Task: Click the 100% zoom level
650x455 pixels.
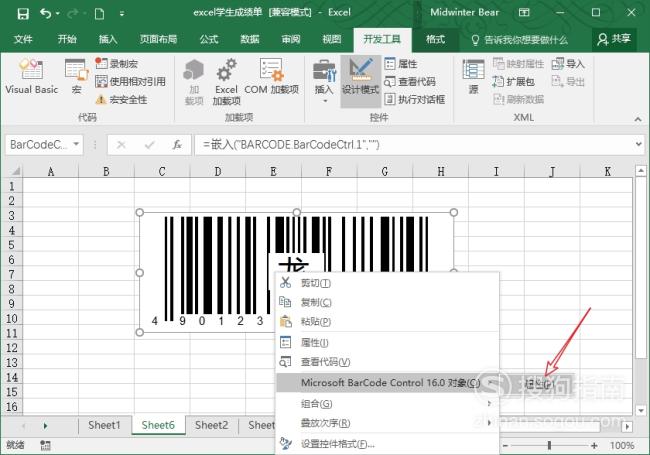Action: [621, 445]
